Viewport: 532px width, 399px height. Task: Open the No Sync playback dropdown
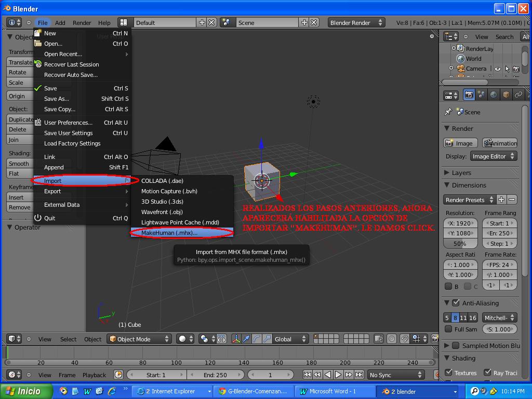pos(396,375)
